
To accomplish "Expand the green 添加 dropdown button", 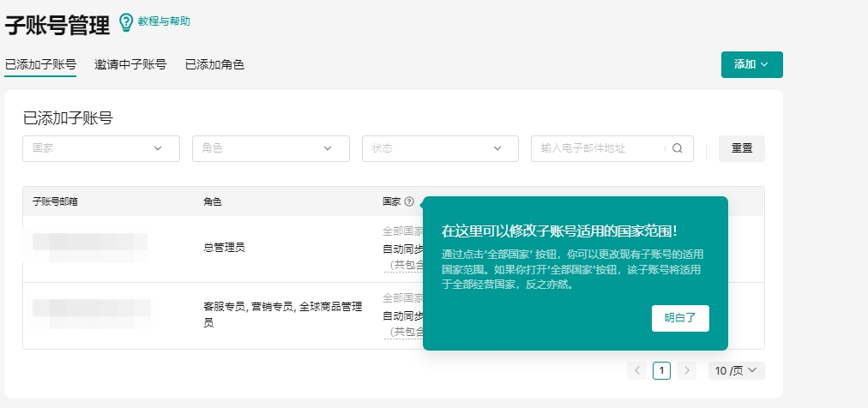I will tap(751, 64).
